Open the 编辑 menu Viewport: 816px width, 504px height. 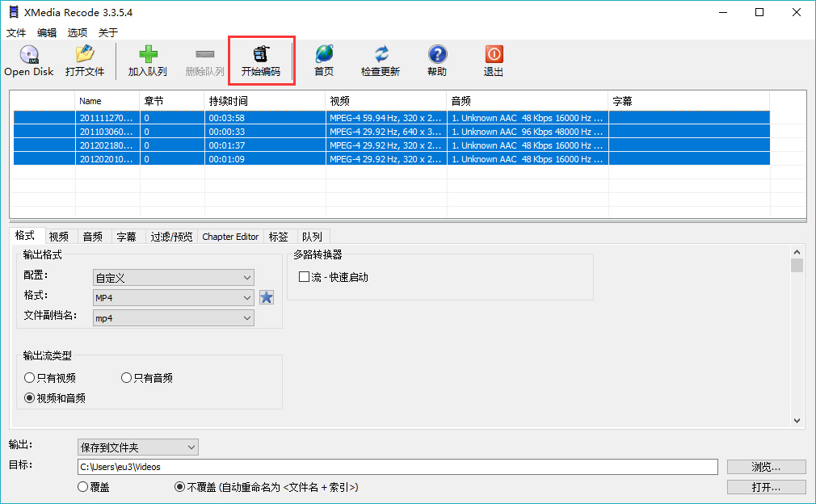[x=47, y=33]
